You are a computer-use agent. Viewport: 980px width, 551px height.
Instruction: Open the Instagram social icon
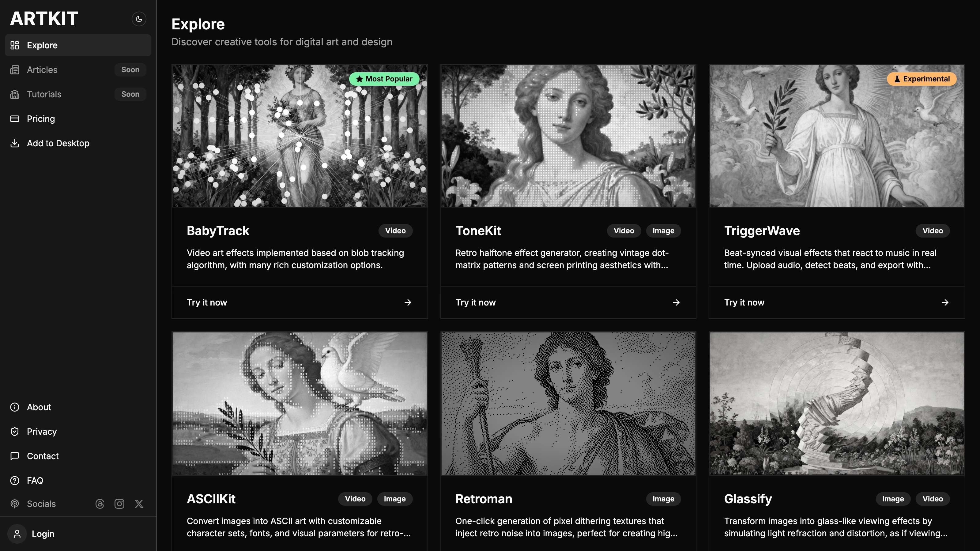pos(119,504)
